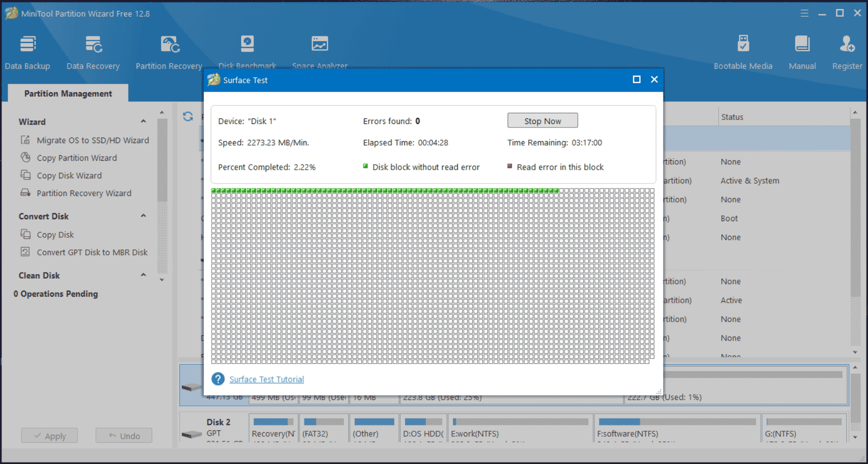Collapse the Convert Disk section

143,216
